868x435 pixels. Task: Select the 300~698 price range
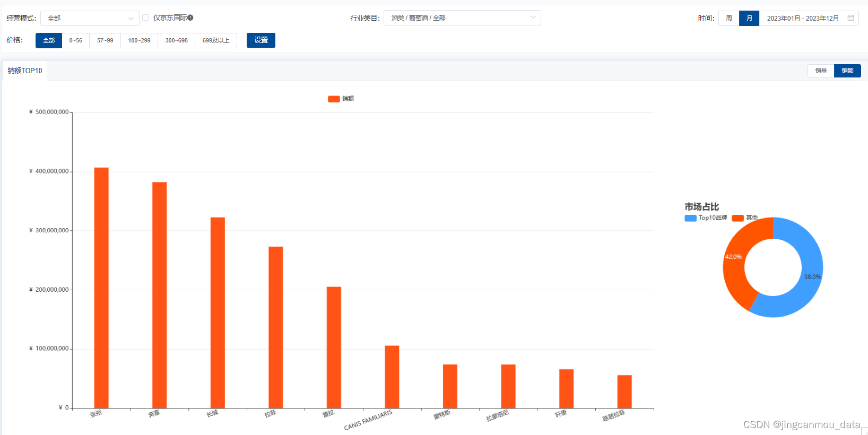click(176, 40)
